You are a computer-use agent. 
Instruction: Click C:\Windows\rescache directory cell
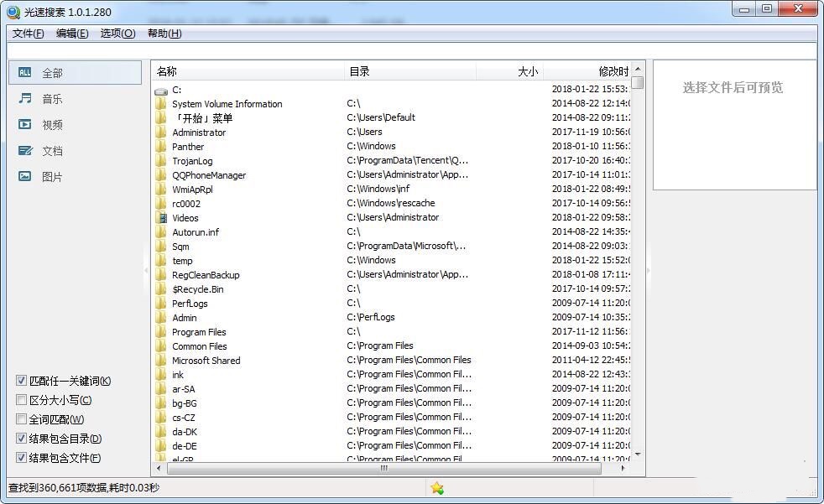click(391, 203)
